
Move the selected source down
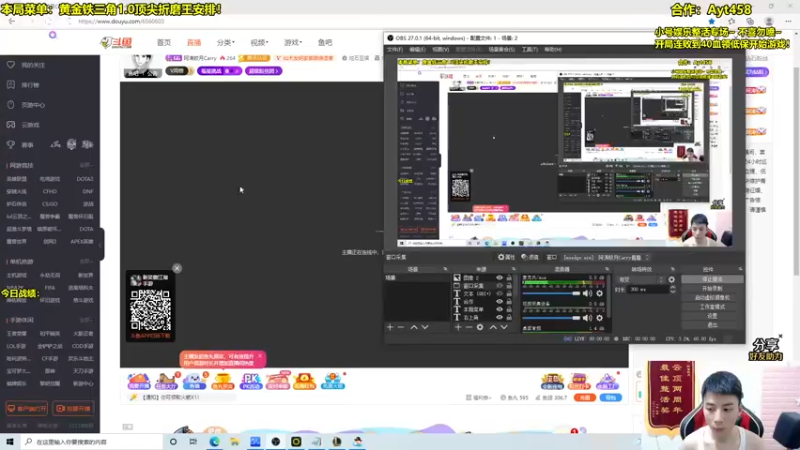[x=504, y=327]
